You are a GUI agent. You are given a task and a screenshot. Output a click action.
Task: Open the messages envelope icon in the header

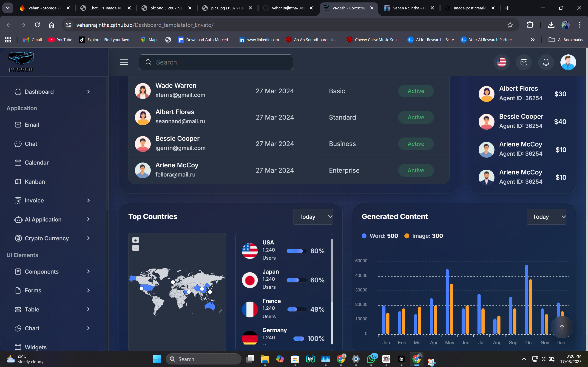click(524, 62)
